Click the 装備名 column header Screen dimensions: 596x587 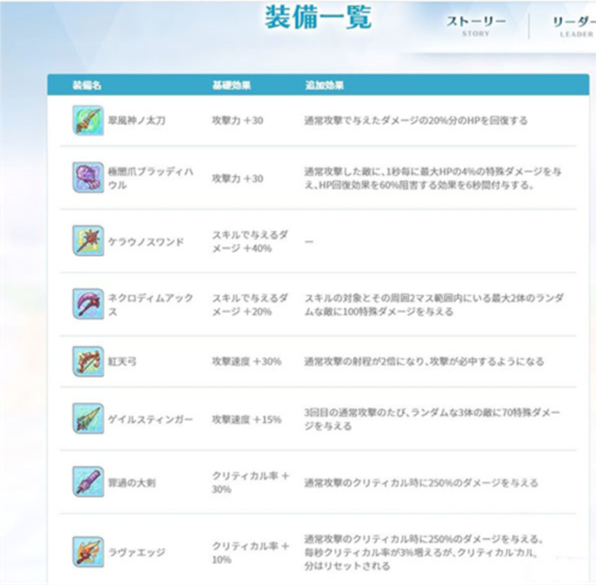(x=87, y=85)
